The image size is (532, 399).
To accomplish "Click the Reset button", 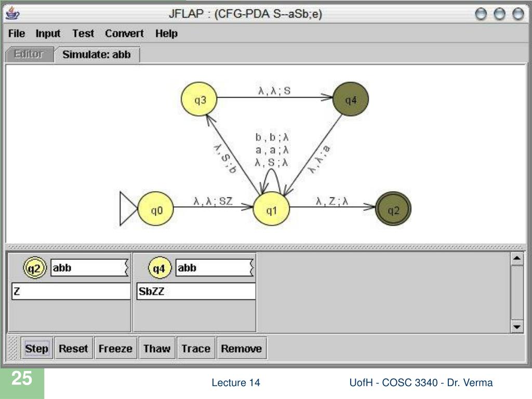I will pos(73,348).
